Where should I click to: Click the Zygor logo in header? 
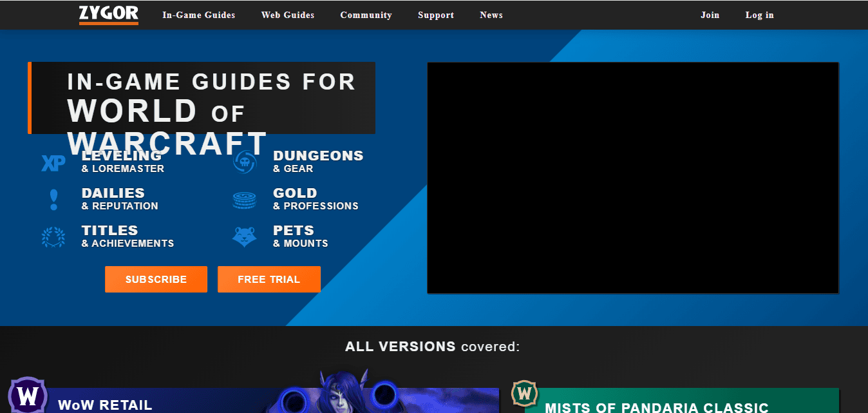(109, 15)
